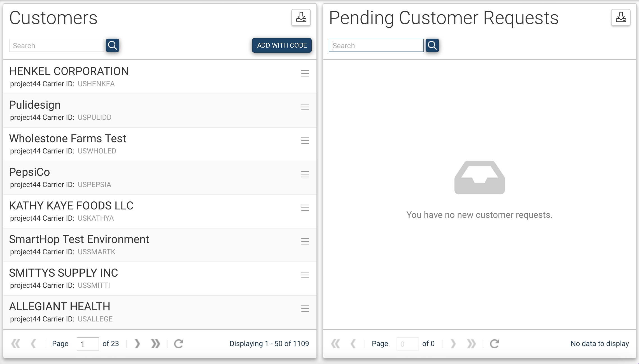Open the ALLEGIANT HEALTH row menu

[x=305, y=309]
